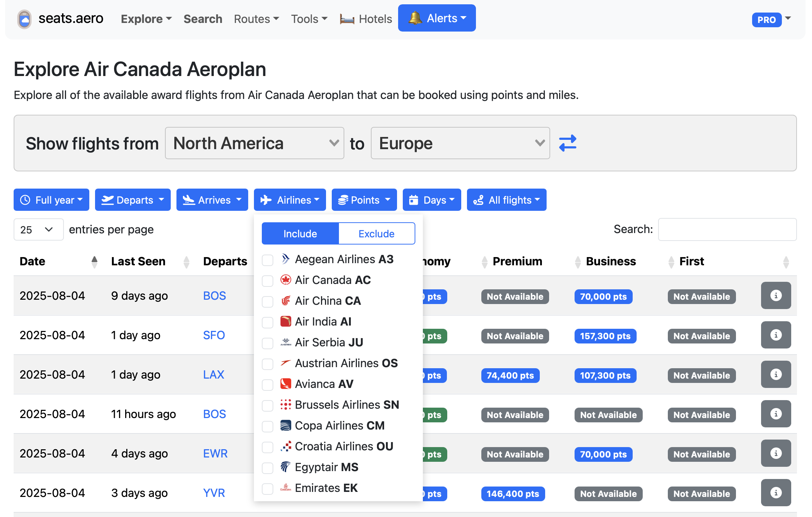Click the sort arrows in the last column

(786, 262)
